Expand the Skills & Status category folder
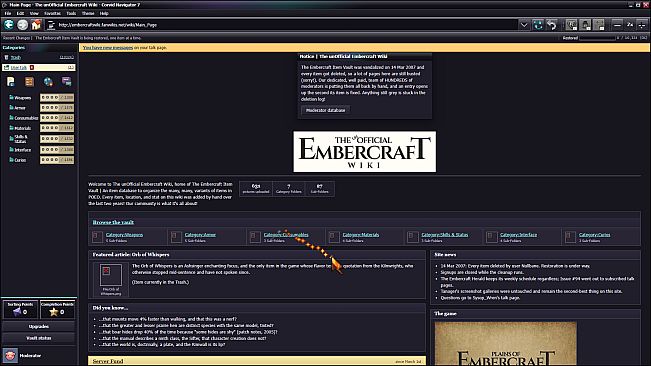The width and height of the screenshot is (651, 366). pos(18,139)
